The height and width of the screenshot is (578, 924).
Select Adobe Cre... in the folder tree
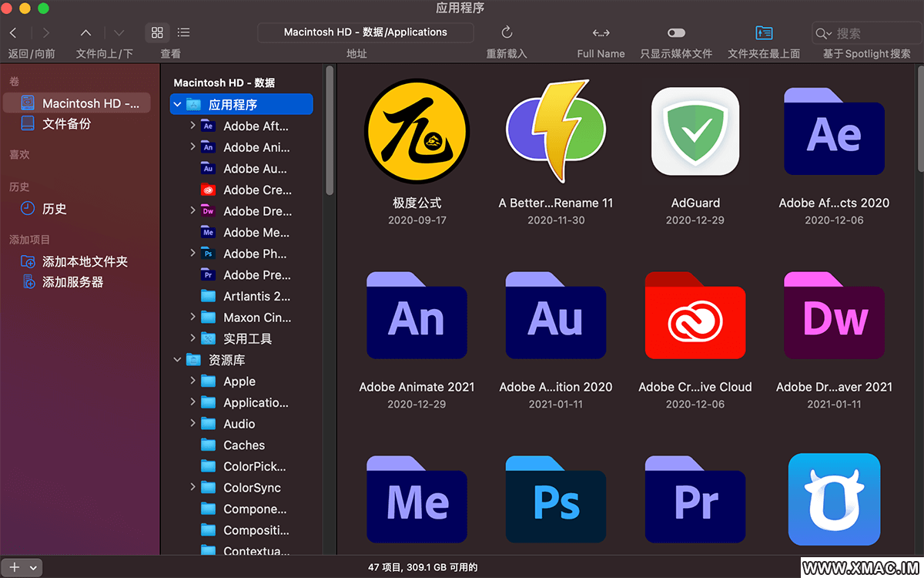pyautogui.click(x=245, y=190)
